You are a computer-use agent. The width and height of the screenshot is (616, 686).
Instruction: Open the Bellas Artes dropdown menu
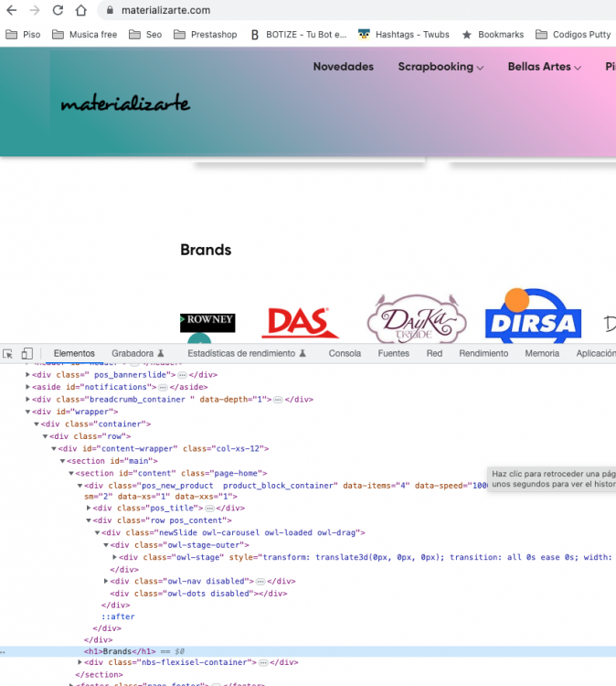[545, 67]
